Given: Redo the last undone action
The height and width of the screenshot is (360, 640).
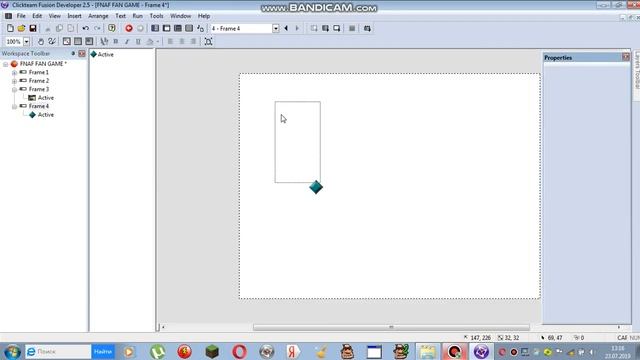Looking at the screenshot, I should [x=97, y=29].
